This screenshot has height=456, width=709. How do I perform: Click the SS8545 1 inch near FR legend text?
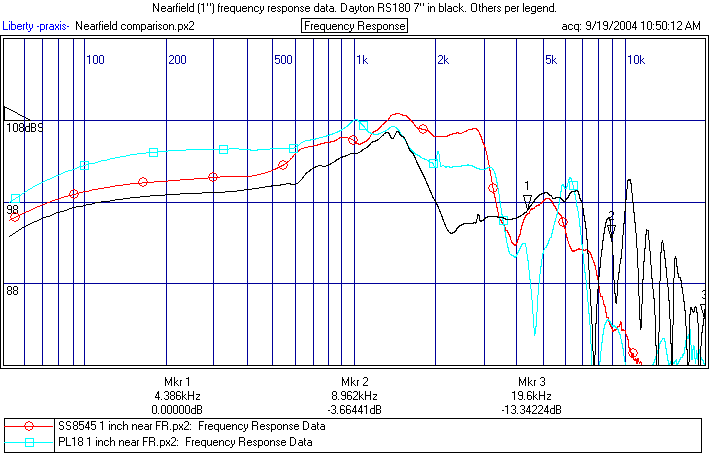(191, 426)
